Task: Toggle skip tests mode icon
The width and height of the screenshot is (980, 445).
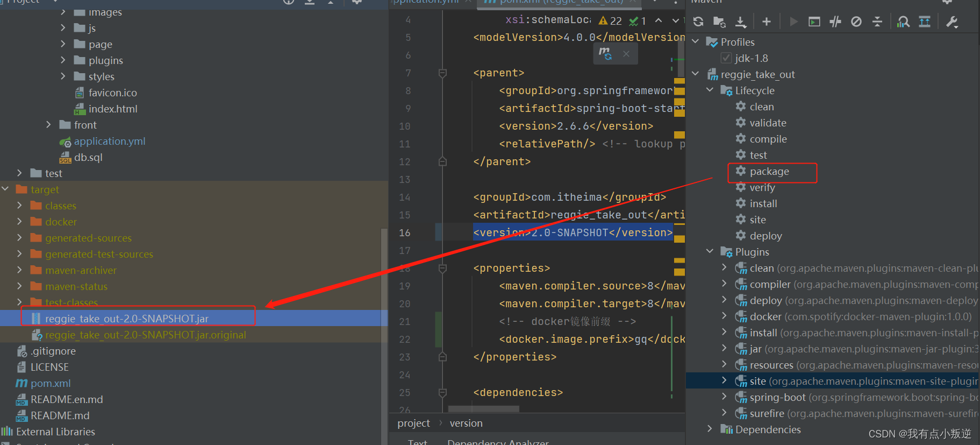Action: pyautogui.click(x=856, y=22)
